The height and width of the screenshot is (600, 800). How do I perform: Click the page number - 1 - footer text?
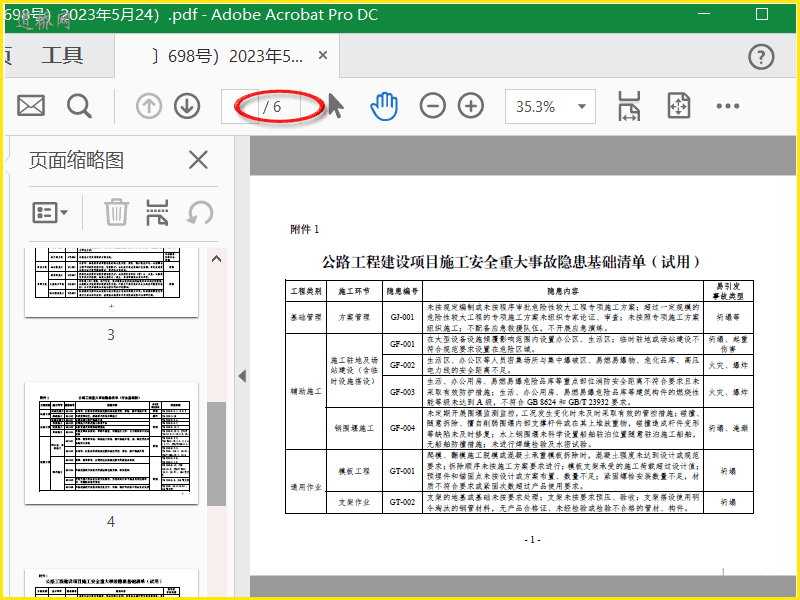point(532,540)
